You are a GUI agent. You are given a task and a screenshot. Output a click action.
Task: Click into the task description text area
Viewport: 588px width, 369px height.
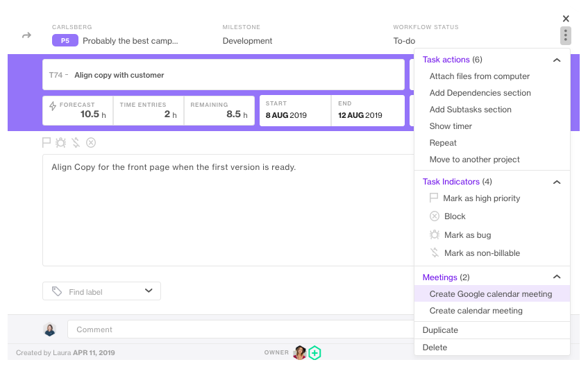click(228, 210)
